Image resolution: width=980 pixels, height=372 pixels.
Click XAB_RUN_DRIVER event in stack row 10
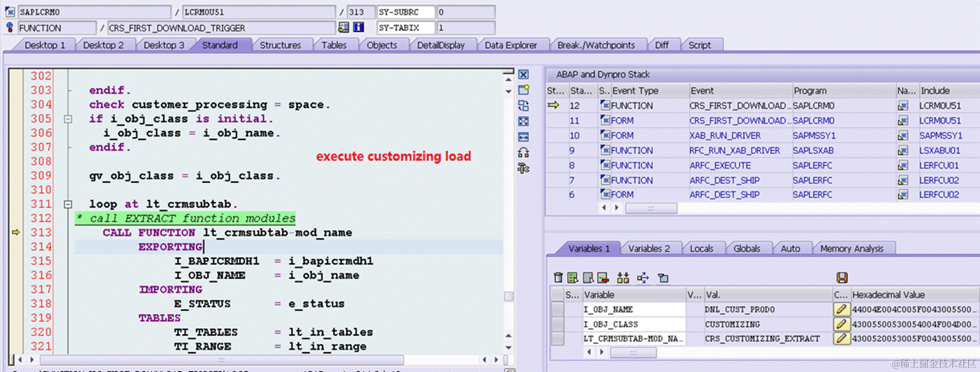[725, 136]
